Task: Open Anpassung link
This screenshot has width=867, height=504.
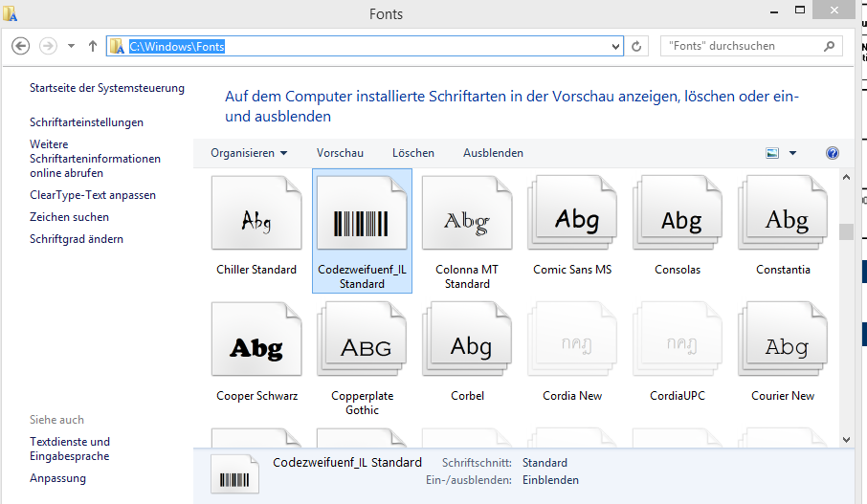Action: pyautogui.click(x=57, y=478)
